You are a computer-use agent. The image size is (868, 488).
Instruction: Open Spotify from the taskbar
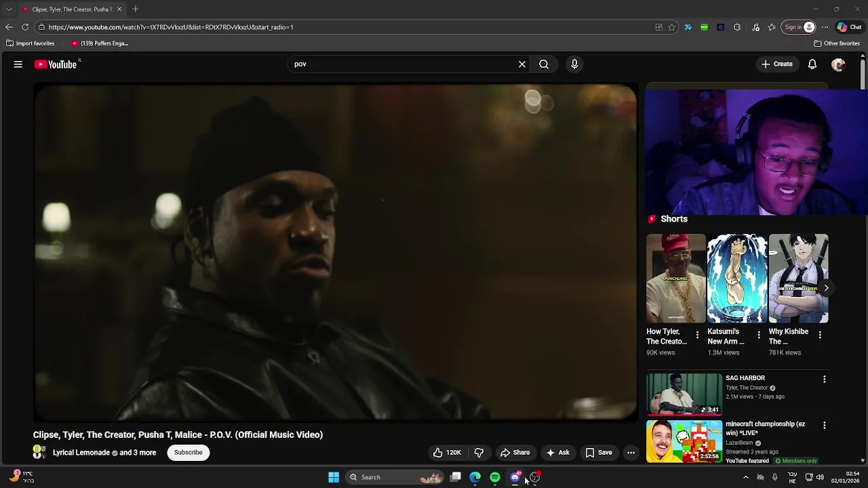pos(495,477)
